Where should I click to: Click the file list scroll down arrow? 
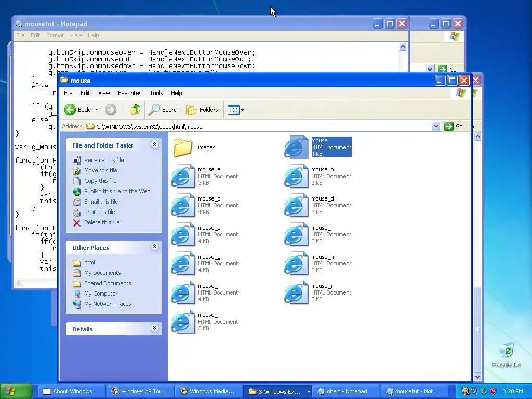pos(477,377)
